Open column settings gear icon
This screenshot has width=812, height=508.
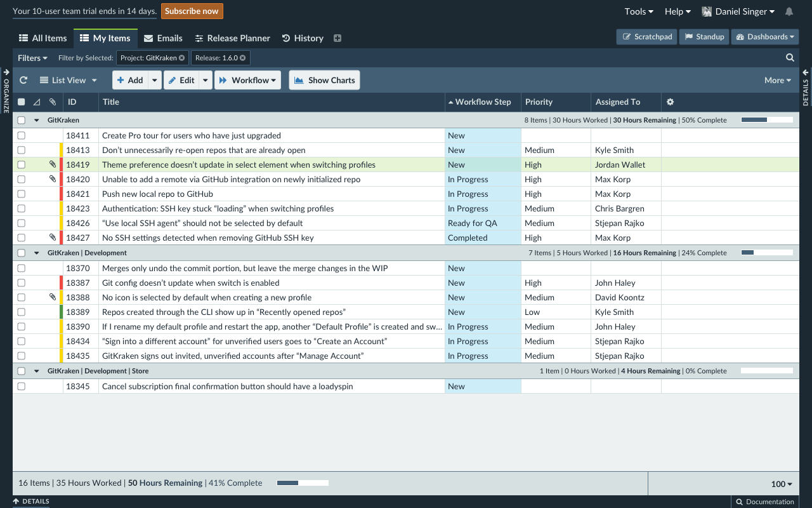point(670,102)
